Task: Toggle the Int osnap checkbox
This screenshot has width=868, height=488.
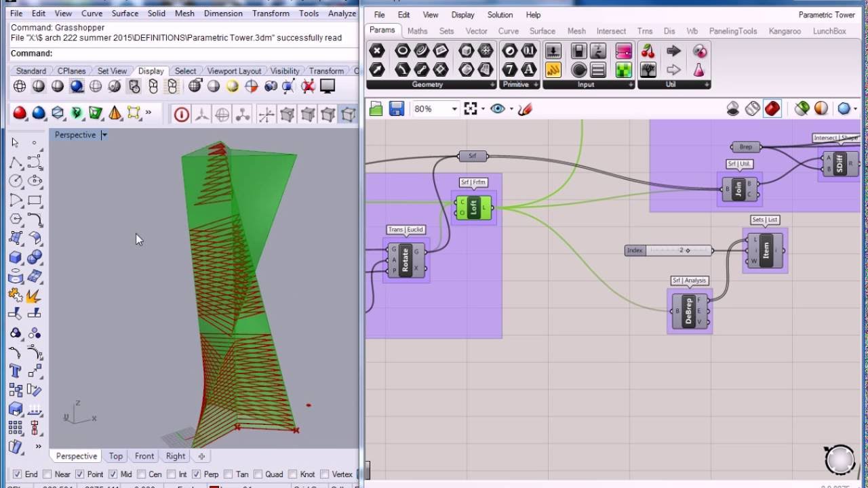Action: [x=172, y=474]
